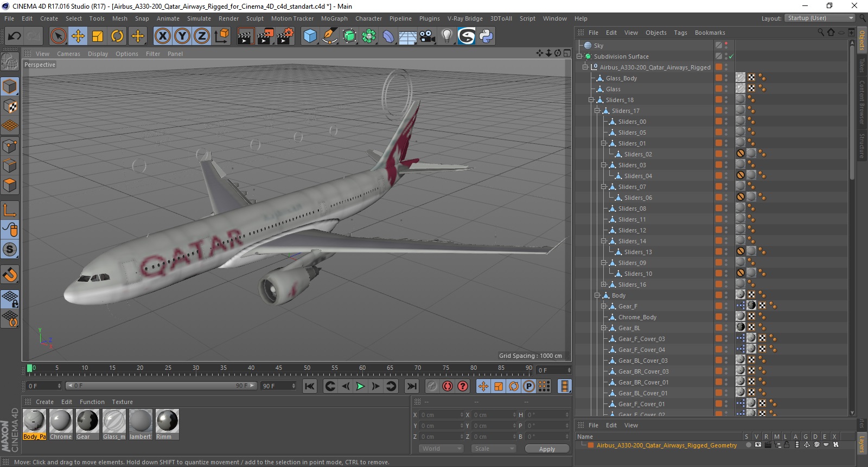Image resolution: width=868 pixels, height=467 pixels.
Task: Add a Floor environment object
Action: (407, 36)
